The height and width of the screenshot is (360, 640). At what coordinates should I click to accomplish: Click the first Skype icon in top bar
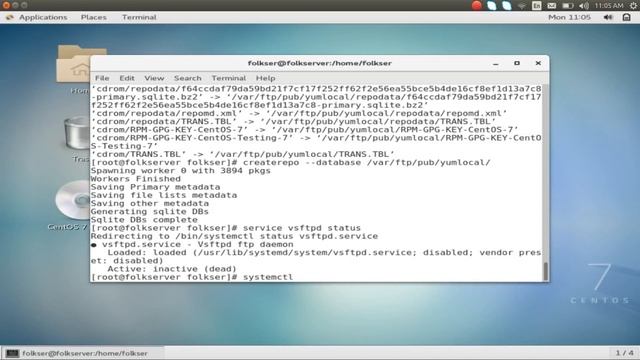point(492,5)
